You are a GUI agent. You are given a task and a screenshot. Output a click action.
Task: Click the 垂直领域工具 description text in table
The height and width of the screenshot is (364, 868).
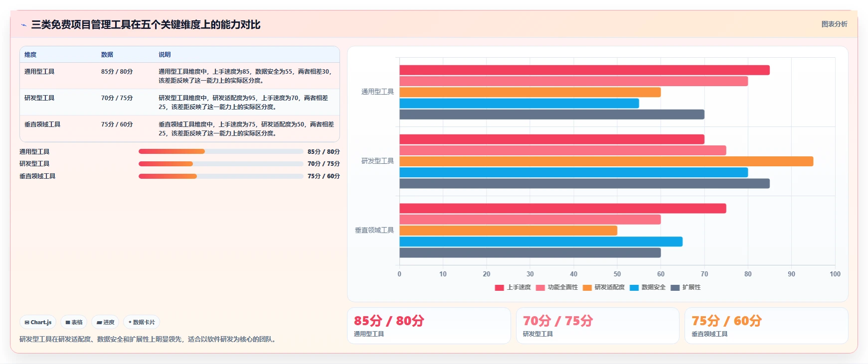click(246, 128)
